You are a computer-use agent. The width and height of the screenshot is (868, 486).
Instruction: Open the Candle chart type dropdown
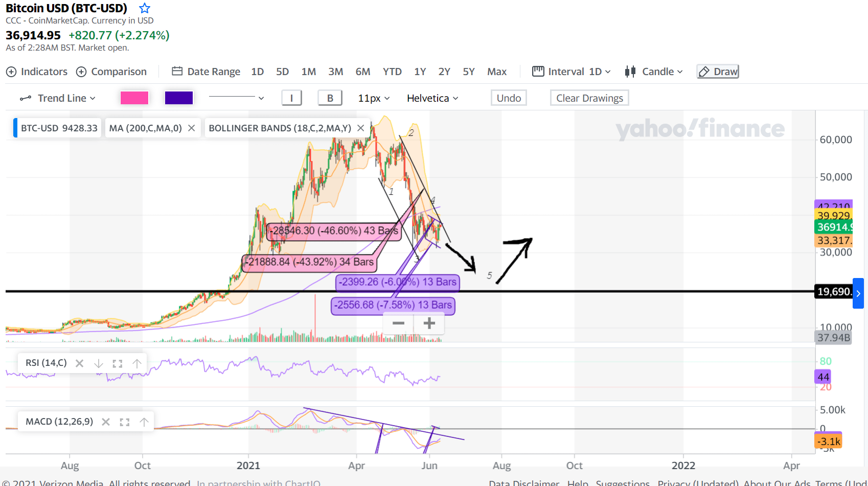click(x=654, y=71)
